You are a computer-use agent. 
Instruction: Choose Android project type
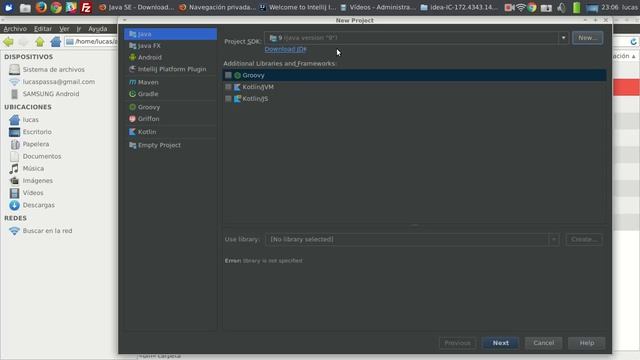pyautogui.click(x=170, y=58)
